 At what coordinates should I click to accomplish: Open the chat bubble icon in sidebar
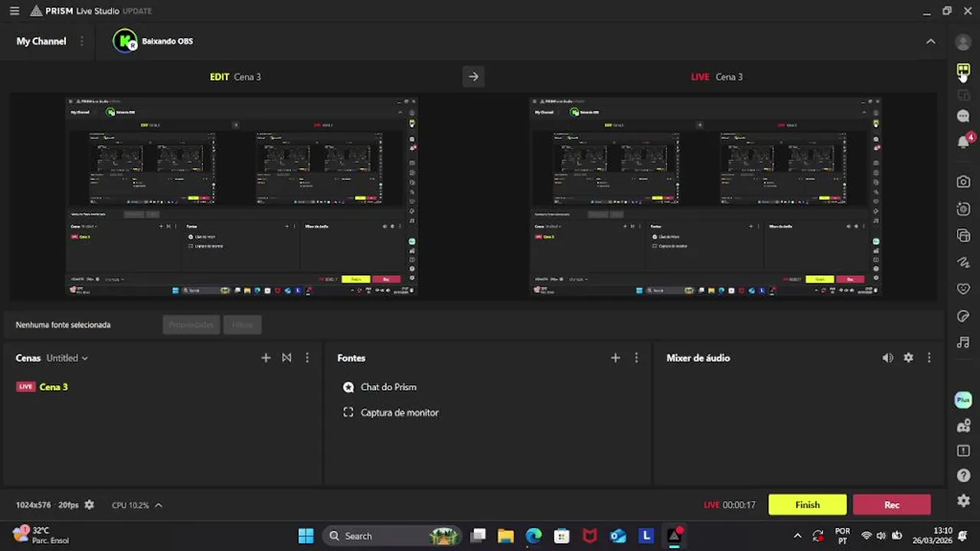[963, 116]
